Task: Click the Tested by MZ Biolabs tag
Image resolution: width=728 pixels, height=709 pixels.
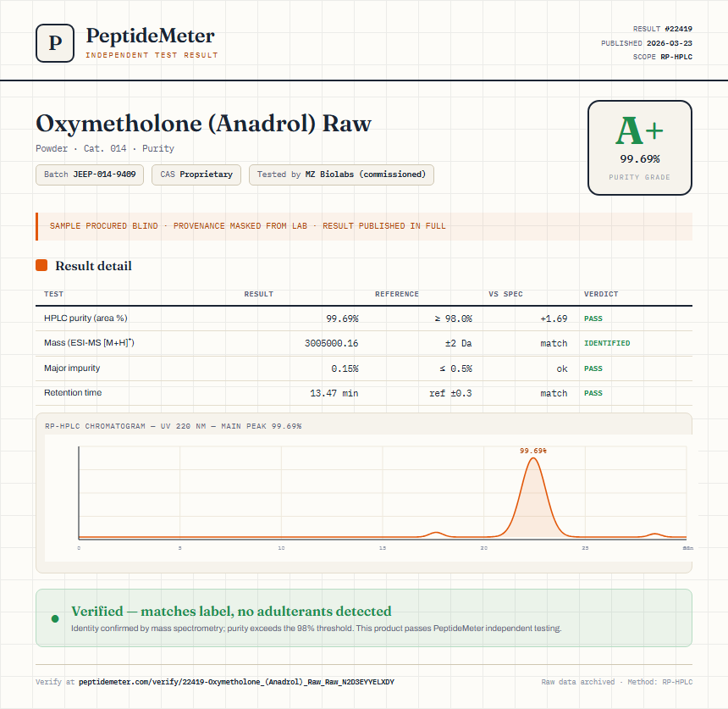Action: [x=341, y=174]
